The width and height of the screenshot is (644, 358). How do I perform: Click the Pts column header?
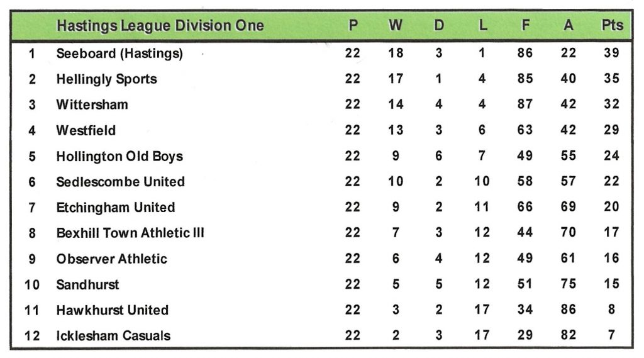coord(611,26)
